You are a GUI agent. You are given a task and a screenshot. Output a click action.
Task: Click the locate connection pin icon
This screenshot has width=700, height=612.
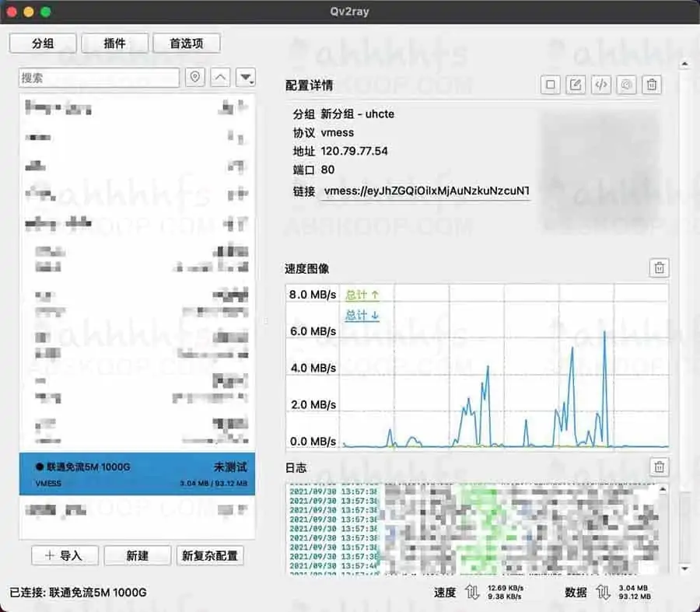pyautogui.click(x=195, y=78)
